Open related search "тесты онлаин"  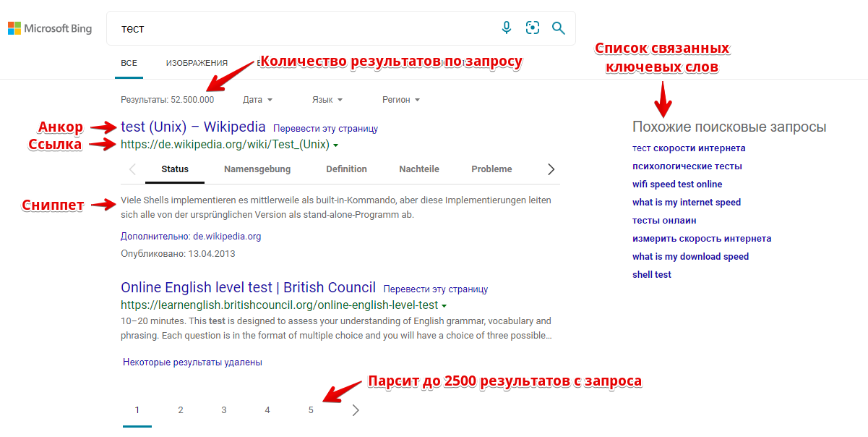(x=664, y=221)
